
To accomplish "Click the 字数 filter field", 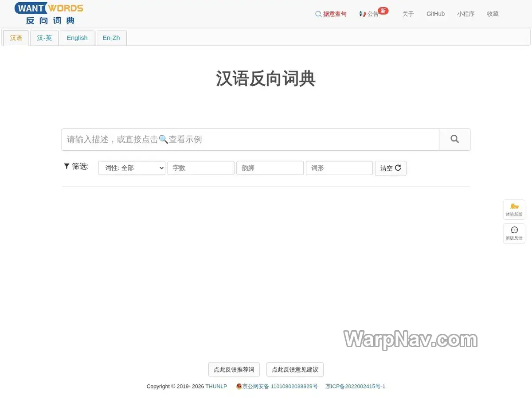I will [x=201, y=168].
